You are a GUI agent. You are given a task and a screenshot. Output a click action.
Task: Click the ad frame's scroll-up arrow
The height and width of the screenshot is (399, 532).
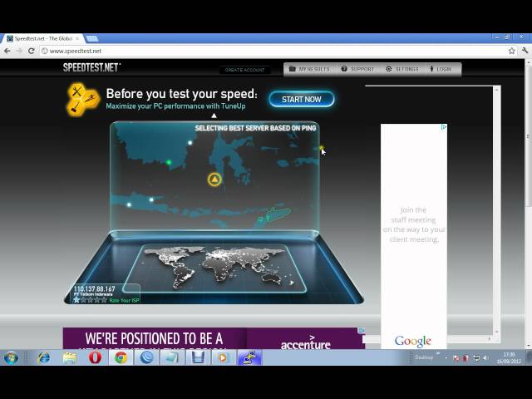(497, 89)
